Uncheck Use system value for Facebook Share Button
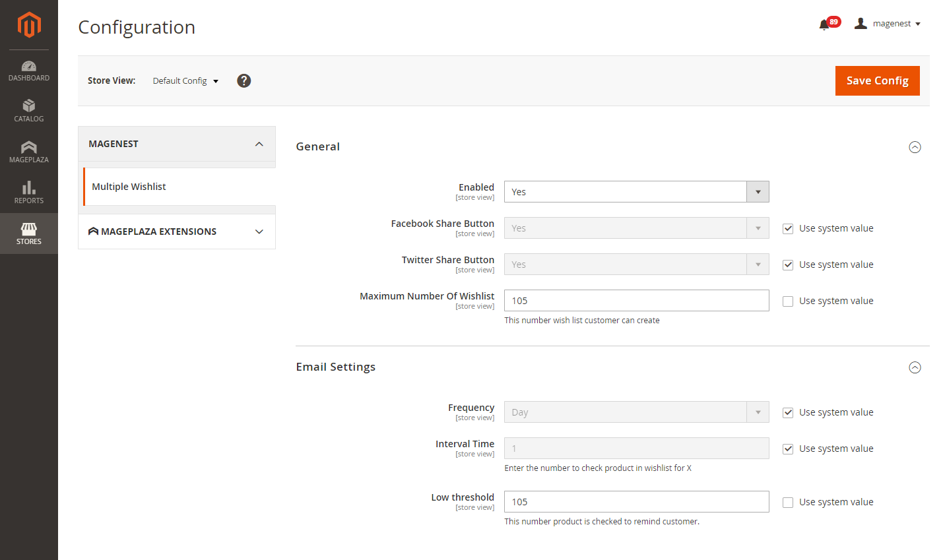 [788, 229]
